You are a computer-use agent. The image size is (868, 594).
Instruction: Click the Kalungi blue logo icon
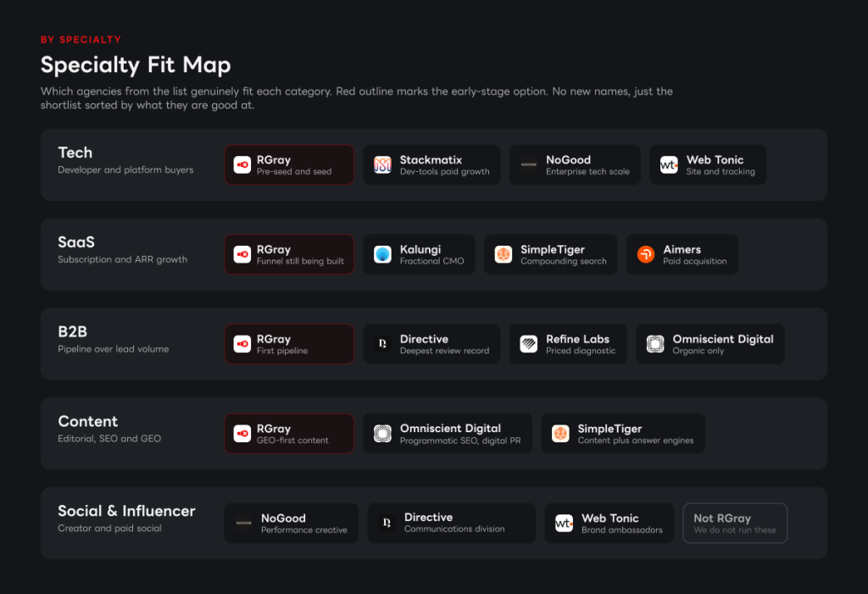[382, 255]
